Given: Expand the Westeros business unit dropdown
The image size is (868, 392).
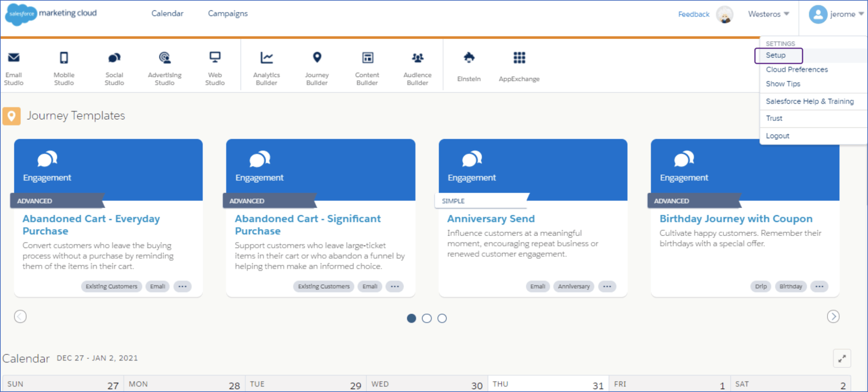Looking at the screenshot, I should [x=769, y=14].
